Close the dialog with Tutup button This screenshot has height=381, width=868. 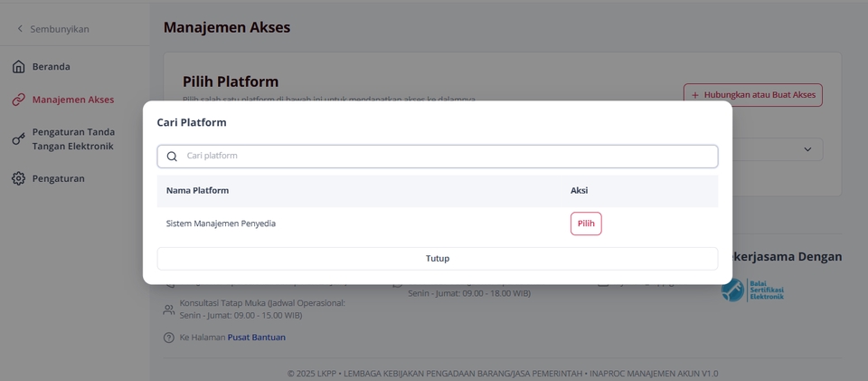tap(438, 259)
